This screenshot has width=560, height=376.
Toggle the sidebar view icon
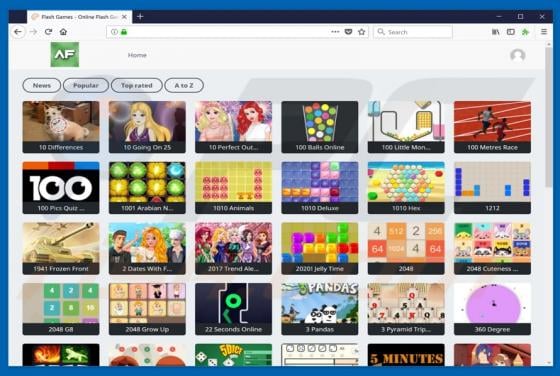pyautogui.click(x=511, y=32)
